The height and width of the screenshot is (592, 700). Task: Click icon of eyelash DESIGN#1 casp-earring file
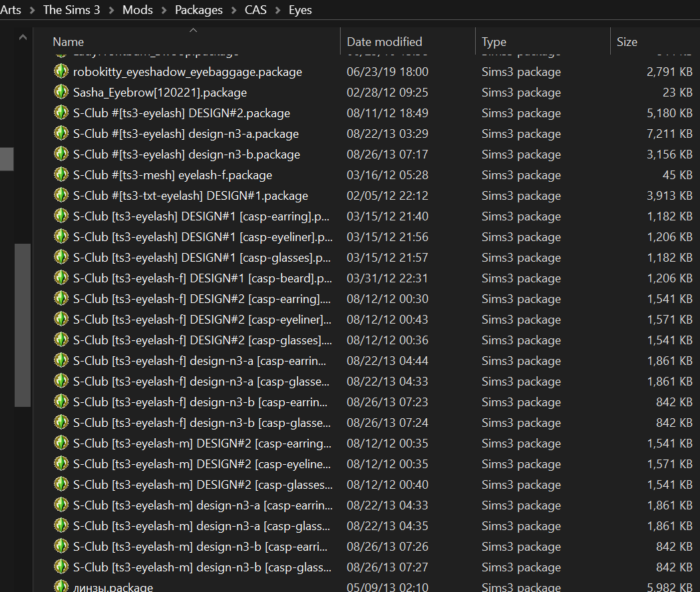pos(61,216)
